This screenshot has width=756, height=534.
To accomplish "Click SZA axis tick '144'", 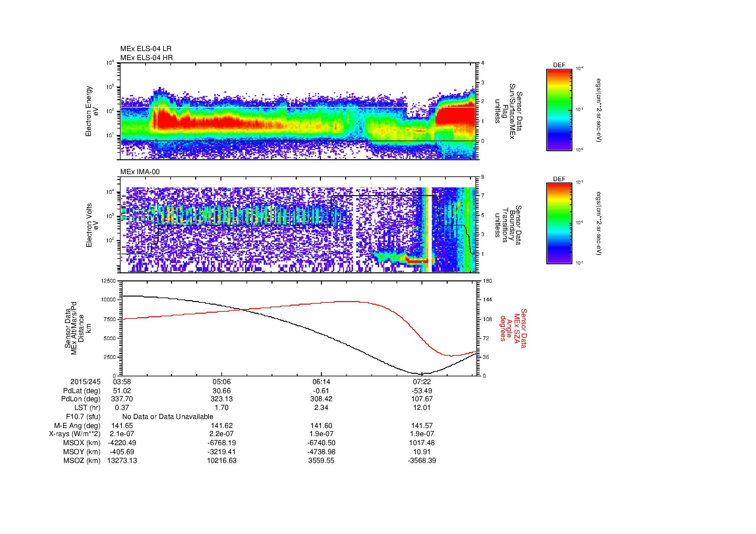I will (x=487, y=300).
